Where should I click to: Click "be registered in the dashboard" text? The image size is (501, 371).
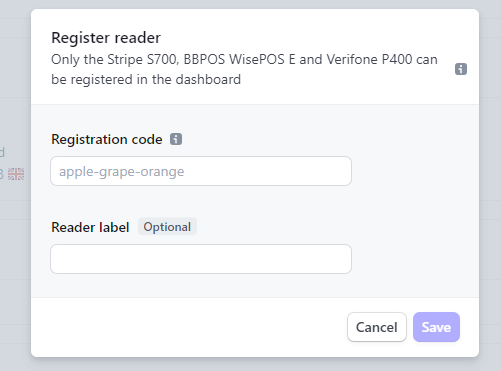tap(146, 80)
